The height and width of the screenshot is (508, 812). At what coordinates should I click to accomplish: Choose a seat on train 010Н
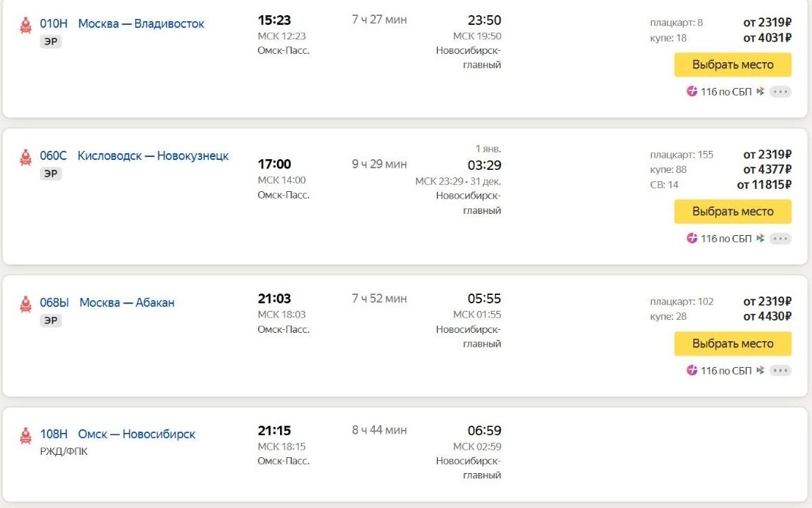click(x=732, y=65)
